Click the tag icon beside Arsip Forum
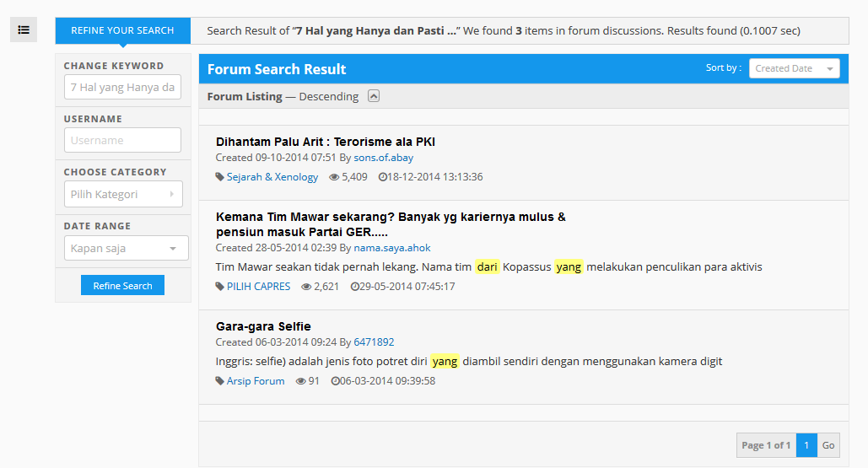The image size is (868, 468). [x=220, y=381]
